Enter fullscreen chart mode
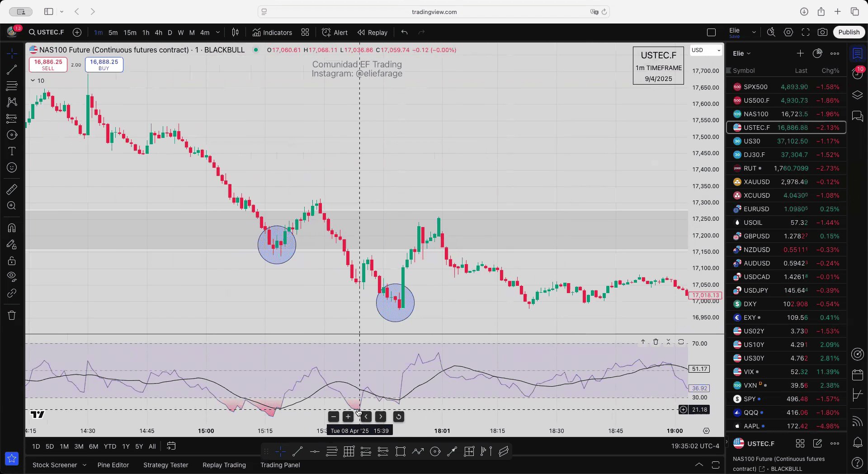The height and width of the screenshot is (474, 868). (x=806, y=33)
